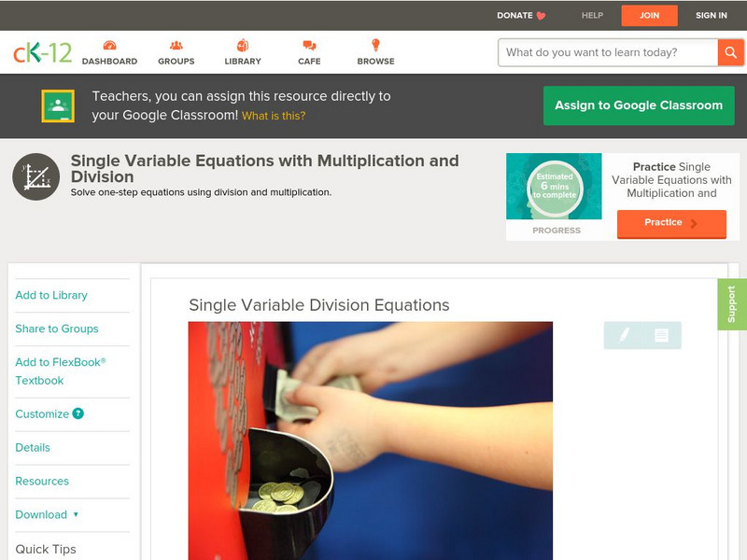Image resolution: width=747 pixels, height=560 pixels.
Task: Click the estimated progress circle indicator
Action: coord(555,187)
